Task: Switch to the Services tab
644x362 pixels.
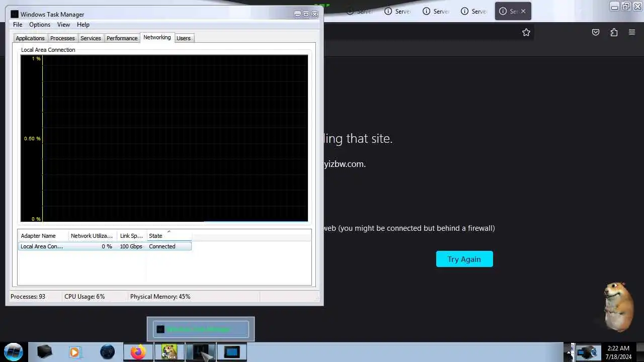Action: coord(91,38)
